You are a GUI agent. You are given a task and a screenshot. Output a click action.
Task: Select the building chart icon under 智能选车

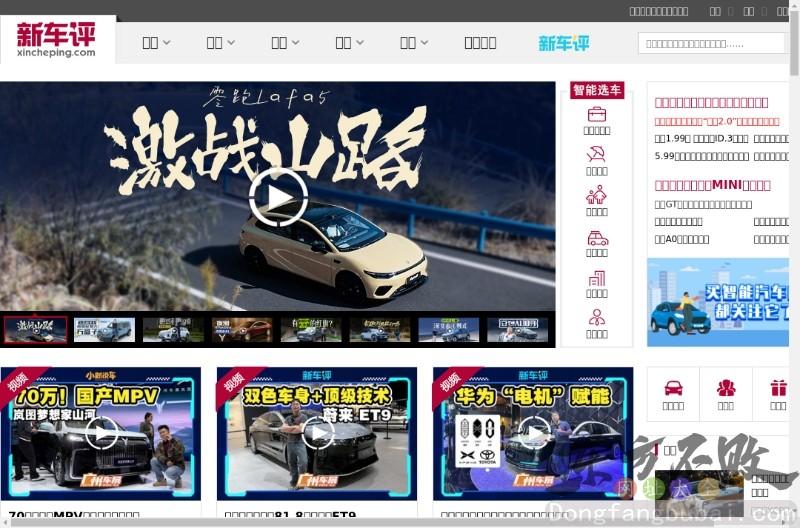596,278
